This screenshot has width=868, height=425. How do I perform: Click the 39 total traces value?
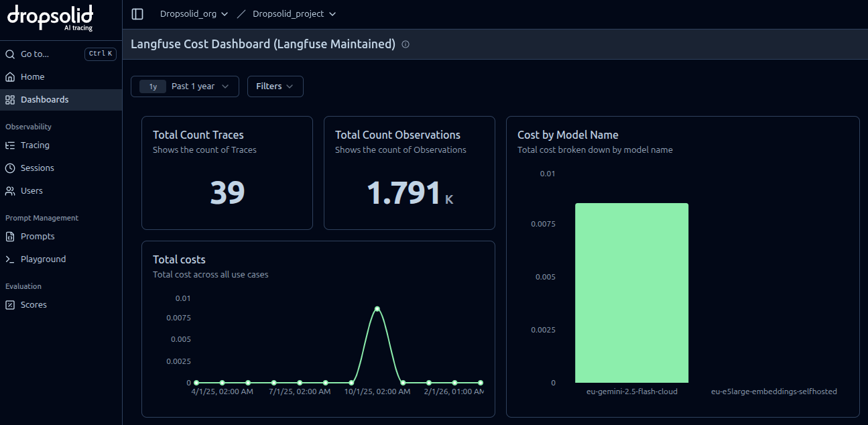click(227, 193)
